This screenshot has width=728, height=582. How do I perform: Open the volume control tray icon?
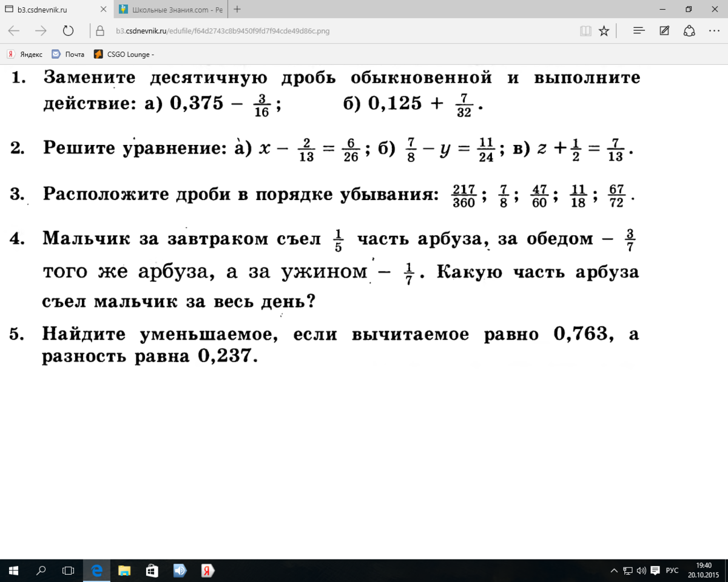642,570
